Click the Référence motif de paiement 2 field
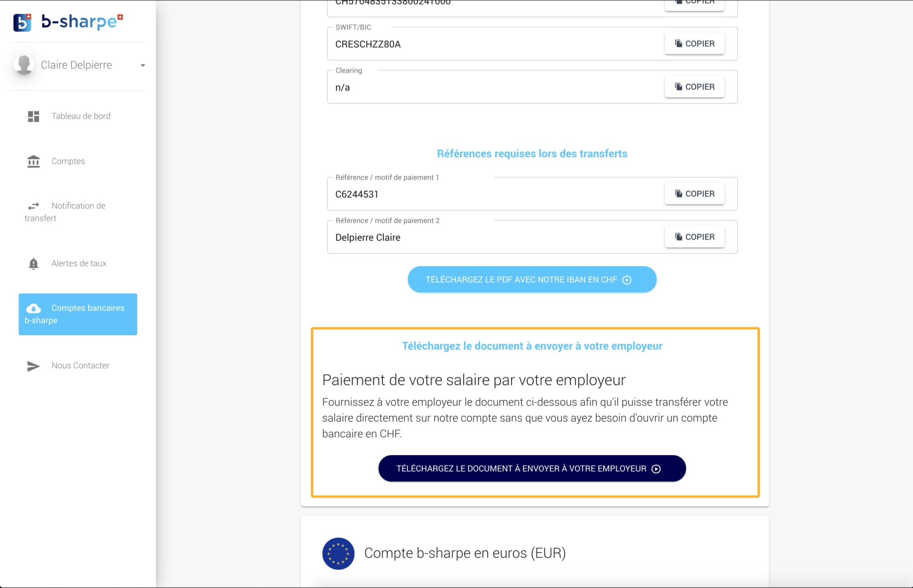The width and height of the screenshot is (913, 588). click(x=532, y=237)
